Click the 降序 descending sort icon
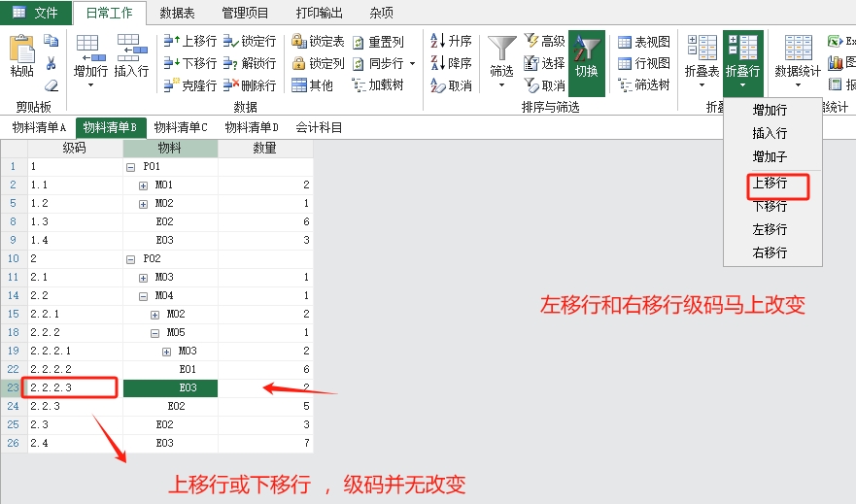856x504 pixels. (437, 63)
